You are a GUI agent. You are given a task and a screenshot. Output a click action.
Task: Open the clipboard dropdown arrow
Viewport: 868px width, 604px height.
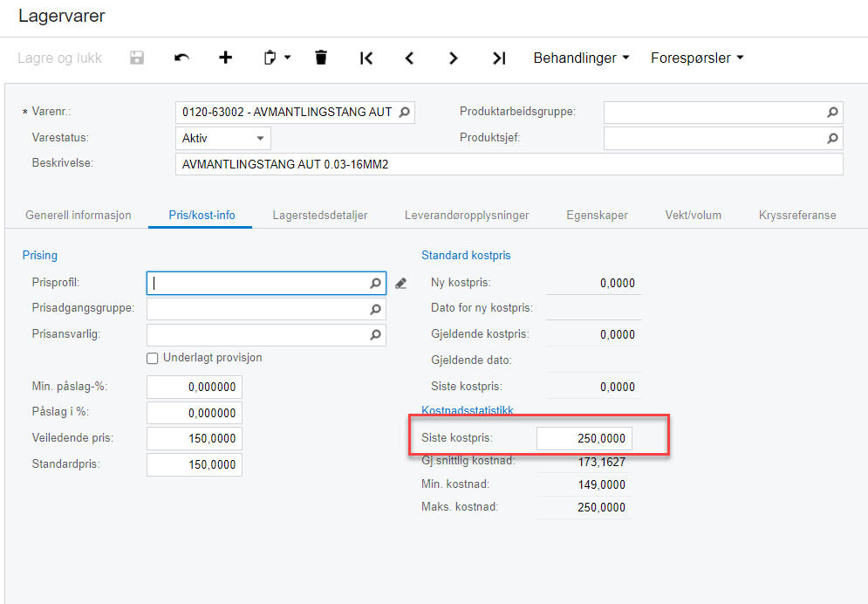(287, 58)
